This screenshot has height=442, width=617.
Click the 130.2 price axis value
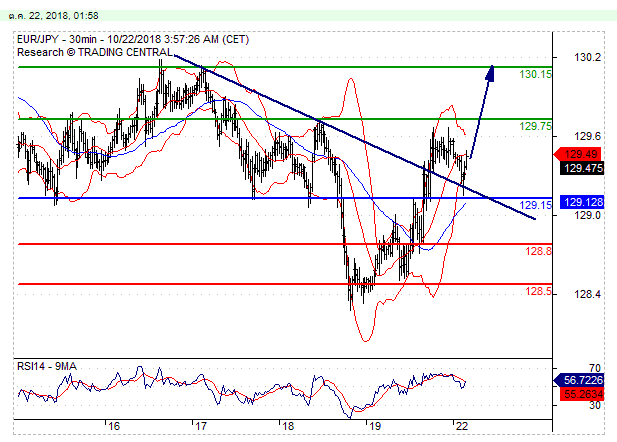587,57
